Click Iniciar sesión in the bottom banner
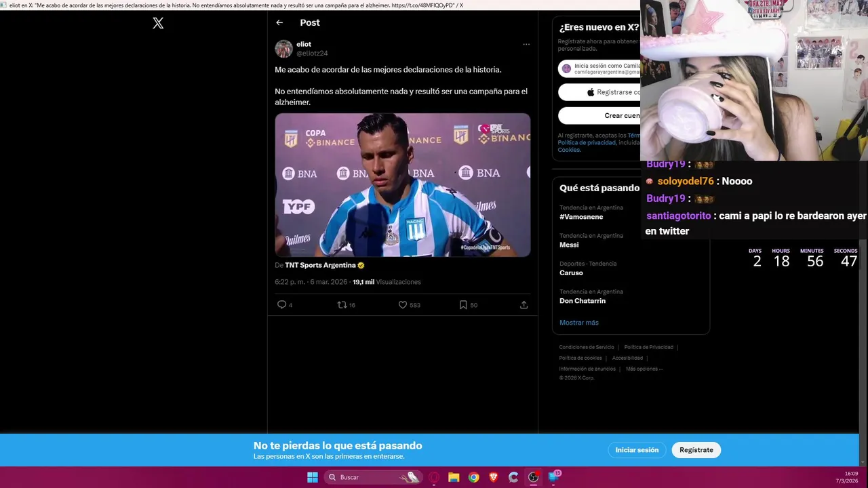The height and width of the screenshot is (488, 868). [637, 450]
